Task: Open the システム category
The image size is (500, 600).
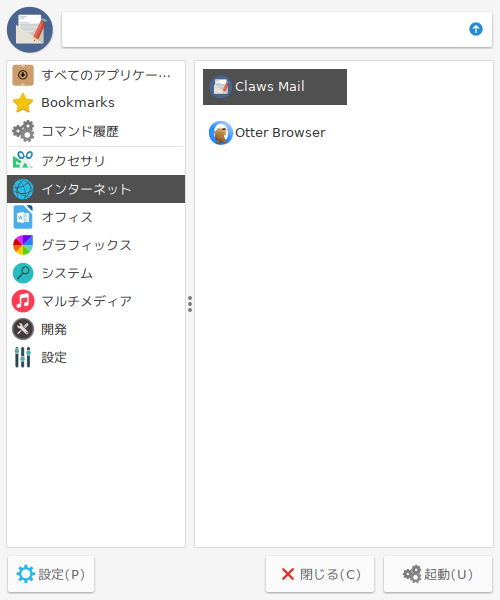Action: [96, 273]
